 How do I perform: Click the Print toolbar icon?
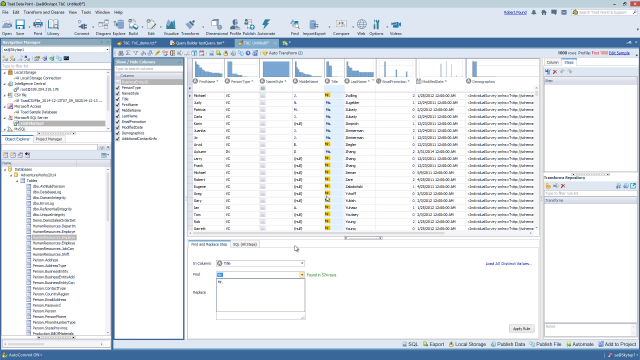pos(38,27)
